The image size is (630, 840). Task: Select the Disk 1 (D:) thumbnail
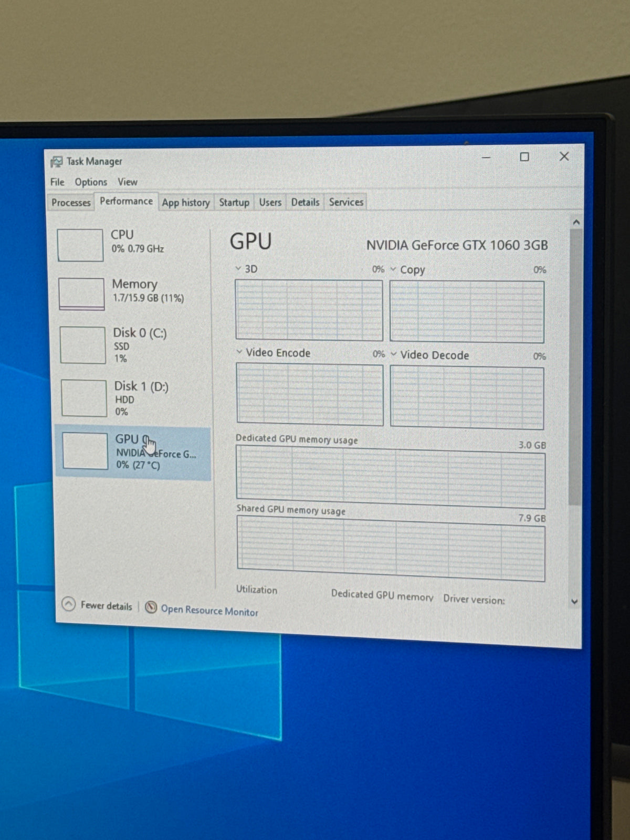84,398
